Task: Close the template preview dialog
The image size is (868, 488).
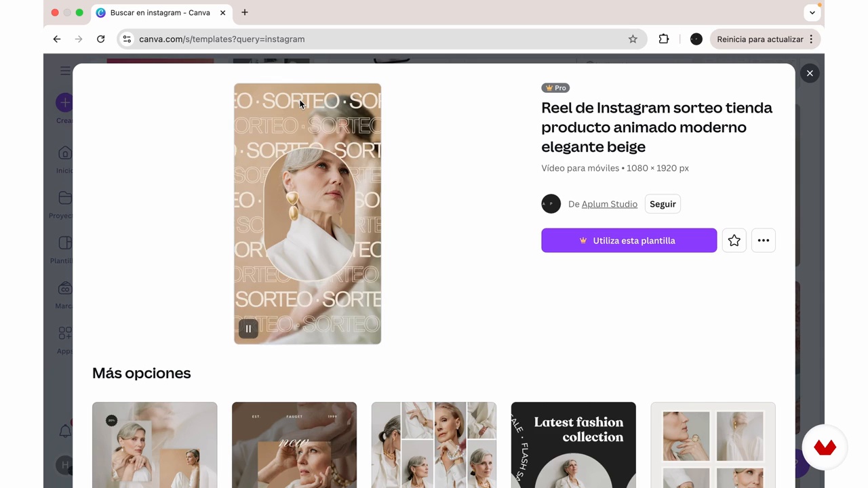Action: [x=810, y=73]
